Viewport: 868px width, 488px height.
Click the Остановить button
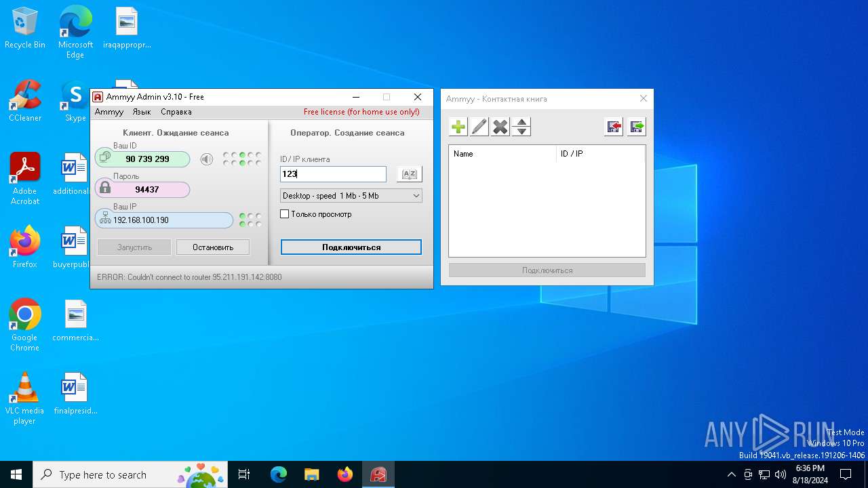coord(213,247)
